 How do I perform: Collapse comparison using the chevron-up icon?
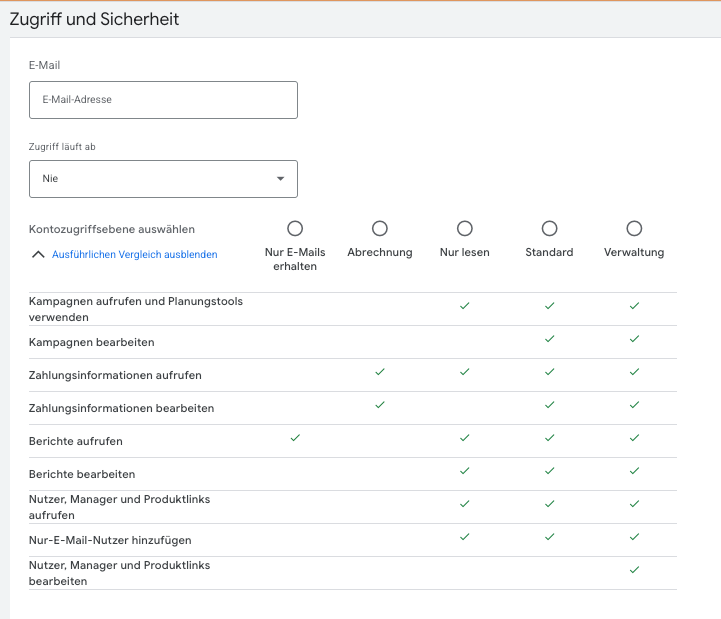pyautogui.click(x=38, y=255)
